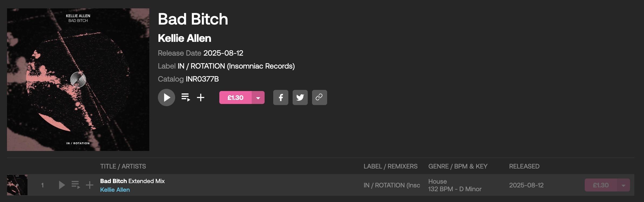Add the Extended Mix track to the queue

[76, 185]
